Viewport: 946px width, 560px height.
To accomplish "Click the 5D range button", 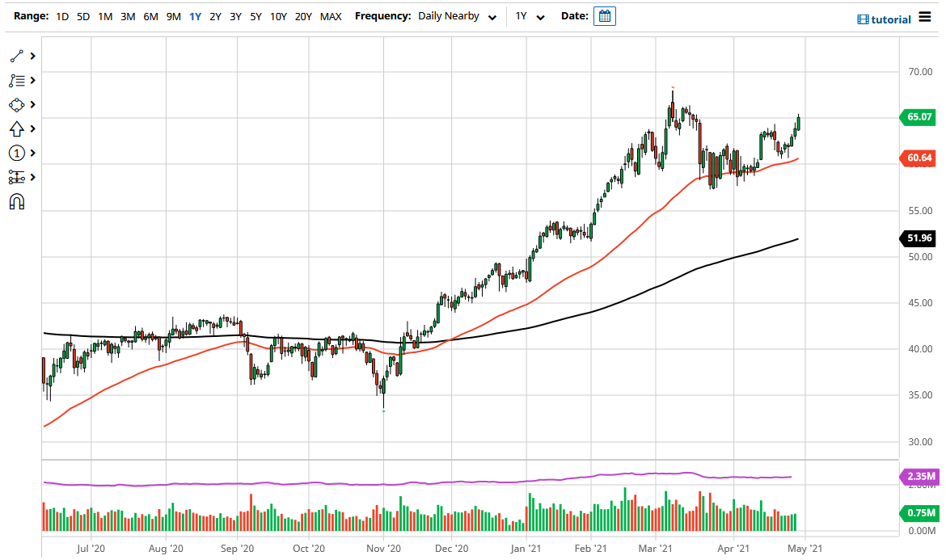I will point(82,15).
